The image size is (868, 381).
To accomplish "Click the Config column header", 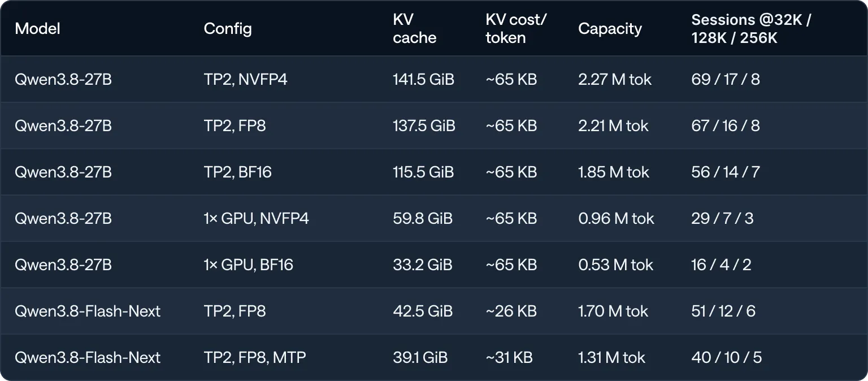I will [x=228, y=28].
